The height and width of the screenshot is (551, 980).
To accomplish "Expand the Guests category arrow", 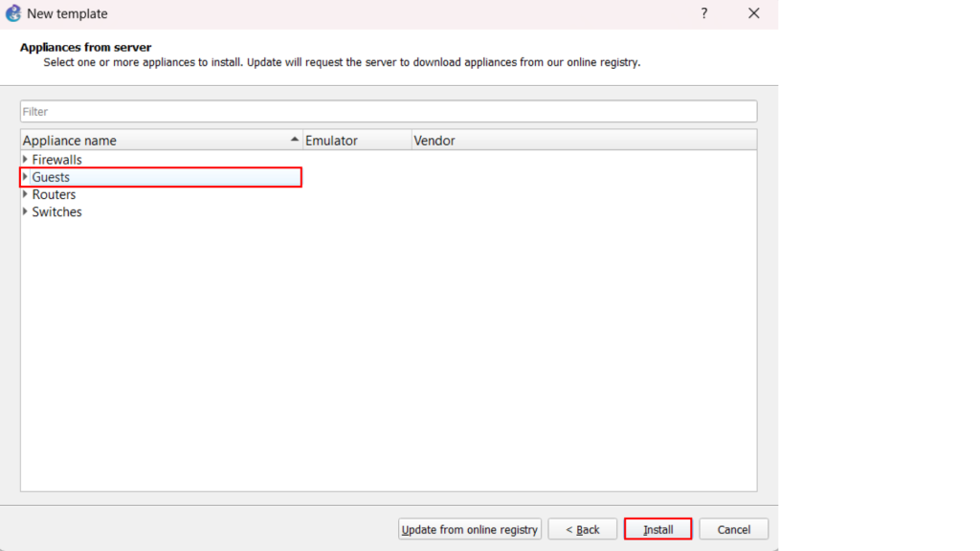I will coord(25,177).
